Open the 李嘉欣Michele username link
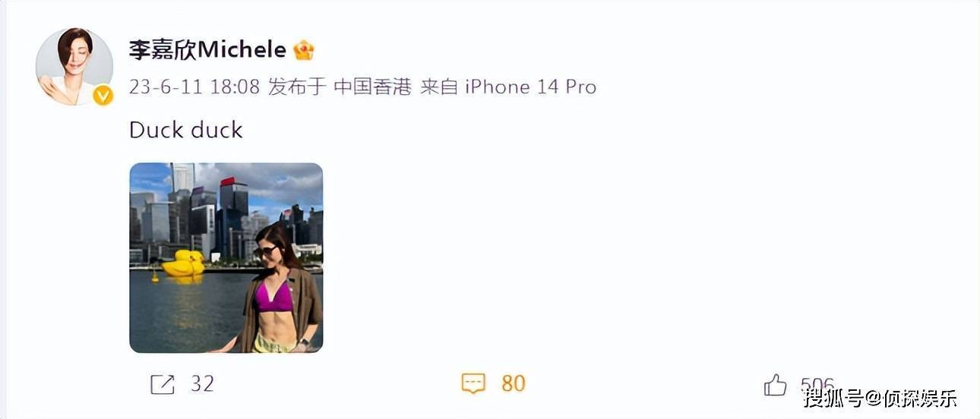Image resolution: width=980 pixels, height=419 pixels. point(207,50)
